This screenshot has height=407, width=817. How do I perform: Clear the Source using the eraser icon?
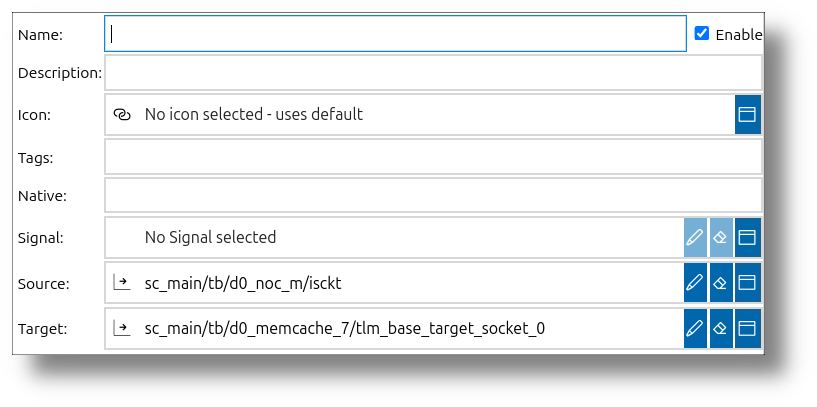721,282
